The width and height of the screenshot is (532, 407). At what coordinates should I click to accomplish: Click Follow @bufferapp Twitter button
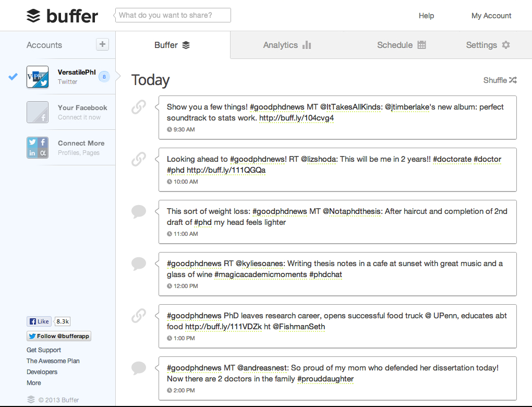[59, 336]
